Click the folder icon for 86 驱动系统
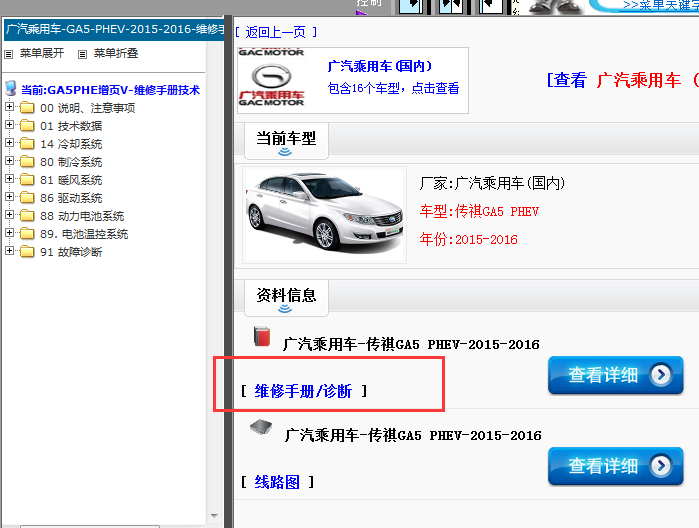Image resolution: width=699 pixels, height=528 pixels. point(27,197)
